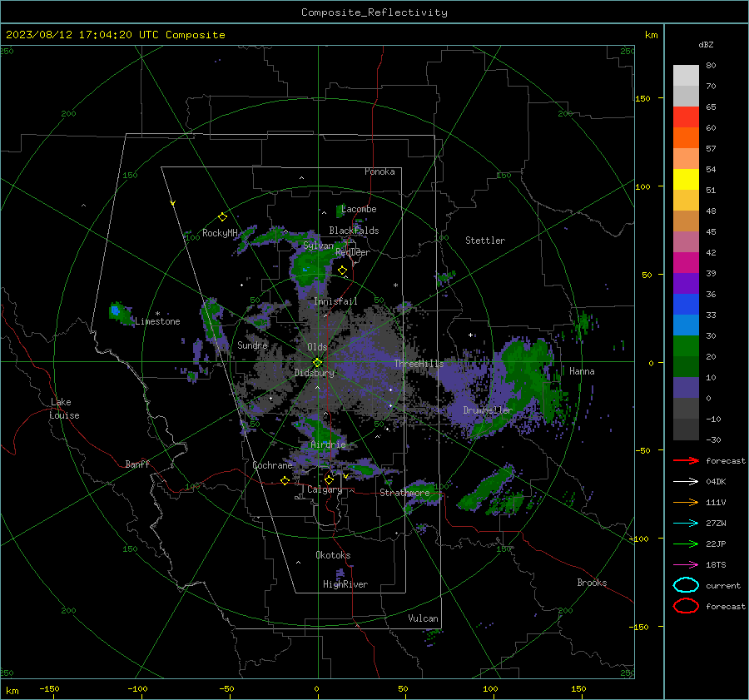The image size is (749, 700).
Task: Select the blue 36 dBZ legend swatch
Action: [x=686, y=305]
